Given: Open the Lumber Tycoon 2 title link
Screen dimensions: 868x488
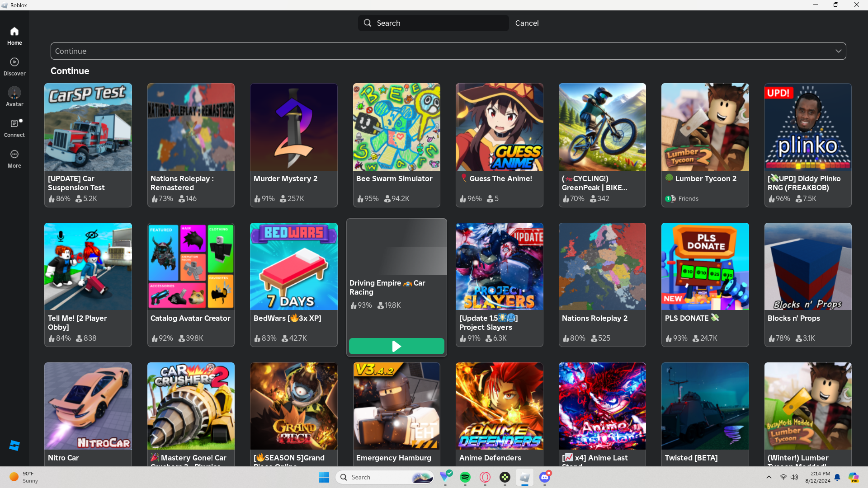Looking at the screenshot, I should pyautogui.click(x=705, y=178).
